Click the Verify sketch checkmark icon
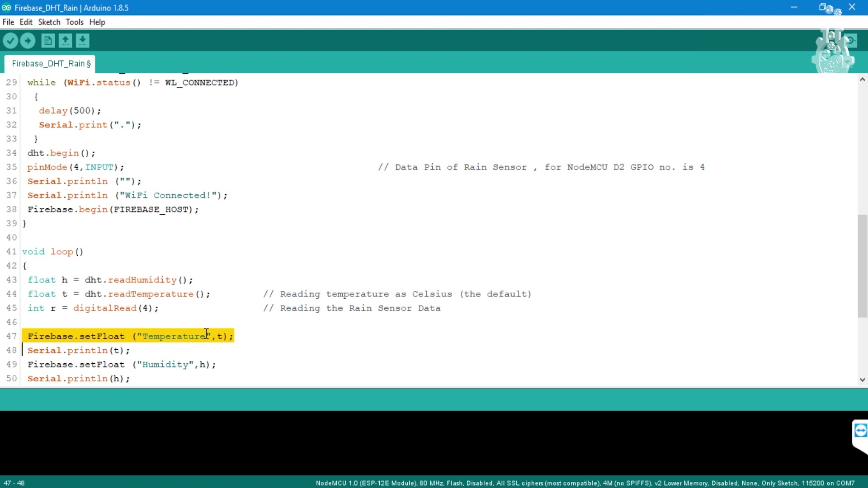The height and width of the screenshot is (488, 868). pos(10,41)
